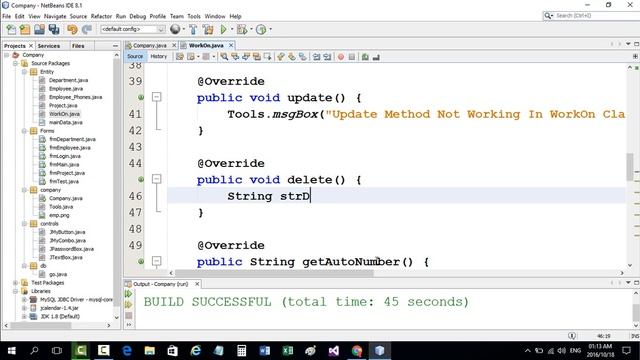Click the Find Selection magnifier icon in editor toolbar
Image resolution: width=640 pixels, height=360 pixels.
click(224, 57)
